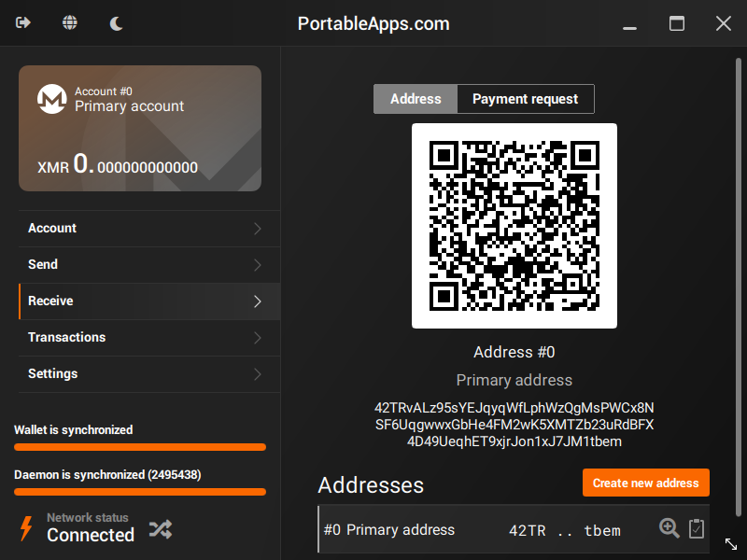Click the lightning bolt network status icon
This screenshot has height=560, width=747.
pos(26,528)
